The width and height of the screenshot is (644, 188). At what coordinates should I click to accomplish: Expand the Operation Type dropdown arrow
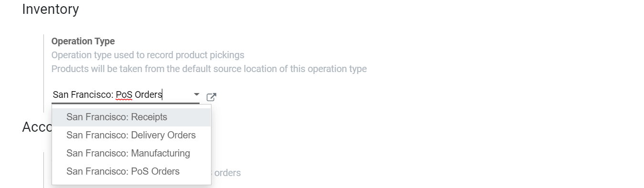(x=196, y=94)
